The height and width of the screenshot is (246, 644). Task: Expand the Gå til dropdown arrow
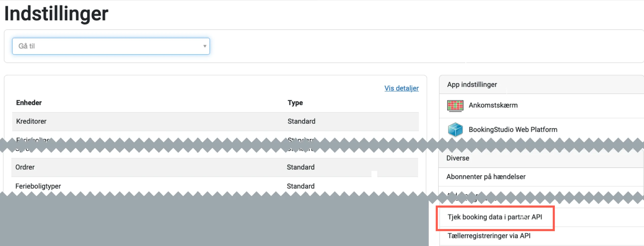[204, 46]
